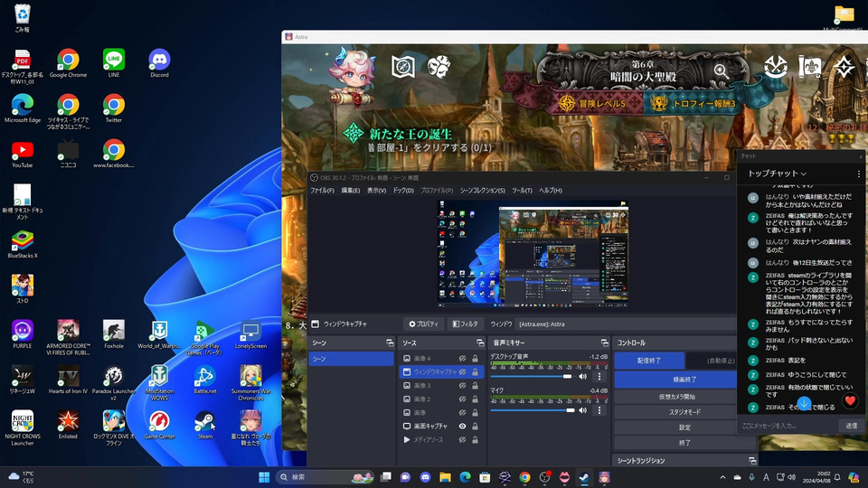Mute the Desktop Audio speaker icon
This screenshot has width=868, height=488.
[x=583, y=376]
